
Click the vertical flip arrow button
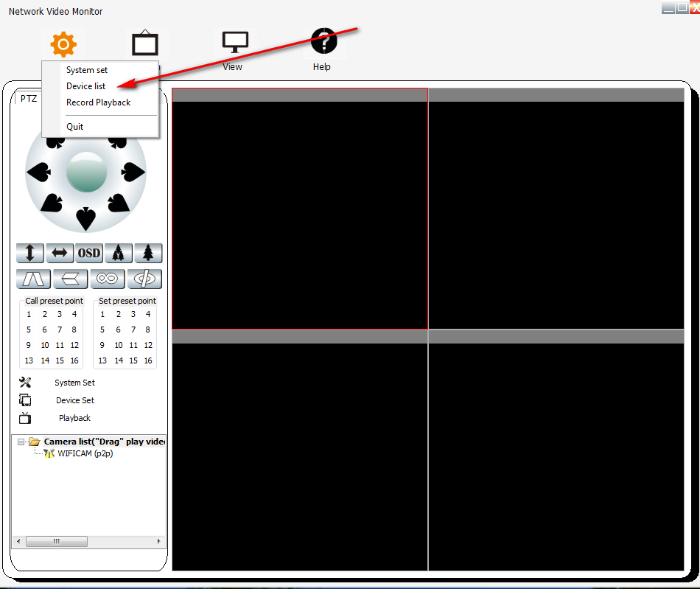(30, 254)
